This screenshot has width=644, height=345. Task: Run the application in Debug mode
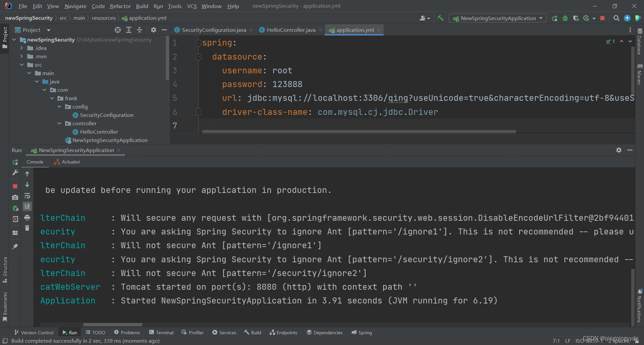click(x=566, y=18)
